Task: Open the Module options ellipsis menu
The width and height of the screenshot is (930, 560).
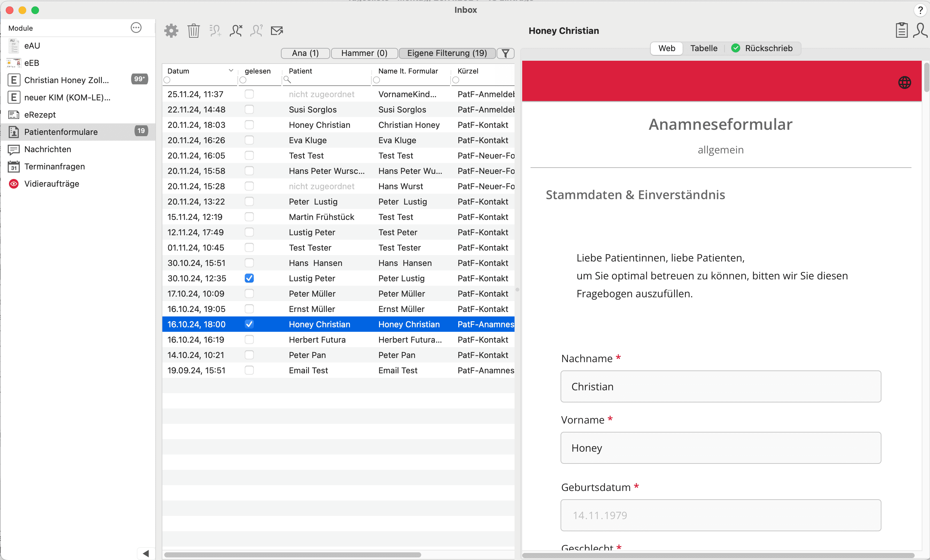Action: [x=136, y=27]
